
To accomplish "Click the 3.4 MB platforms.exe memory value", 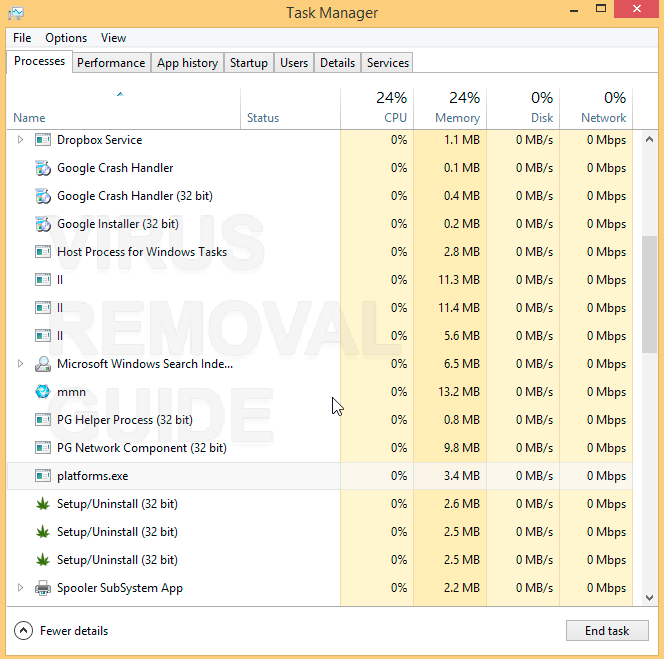I will click(462, 476).
